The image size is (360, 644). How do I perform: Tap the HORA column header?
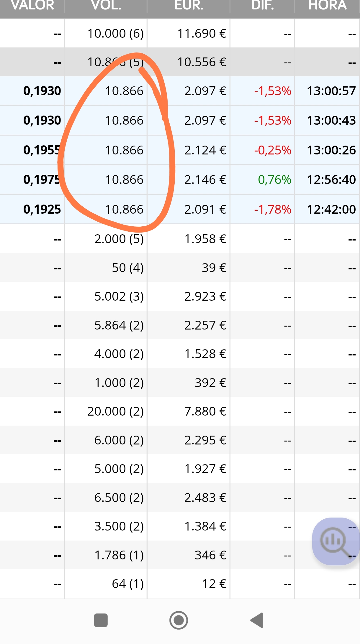tap(327, 5)
